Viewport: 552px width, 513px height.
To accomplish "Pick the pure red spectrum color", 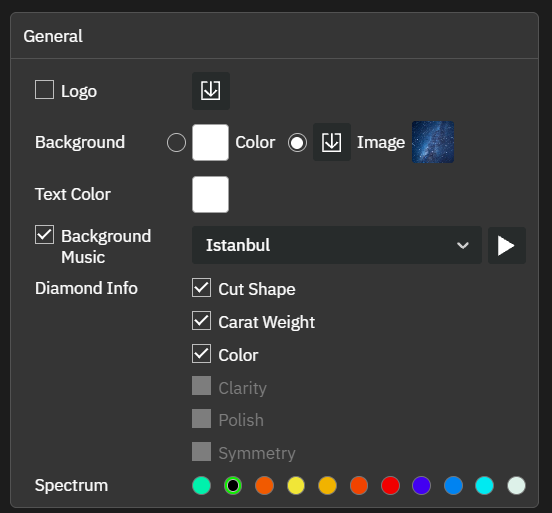I will [x=390, y=486].
